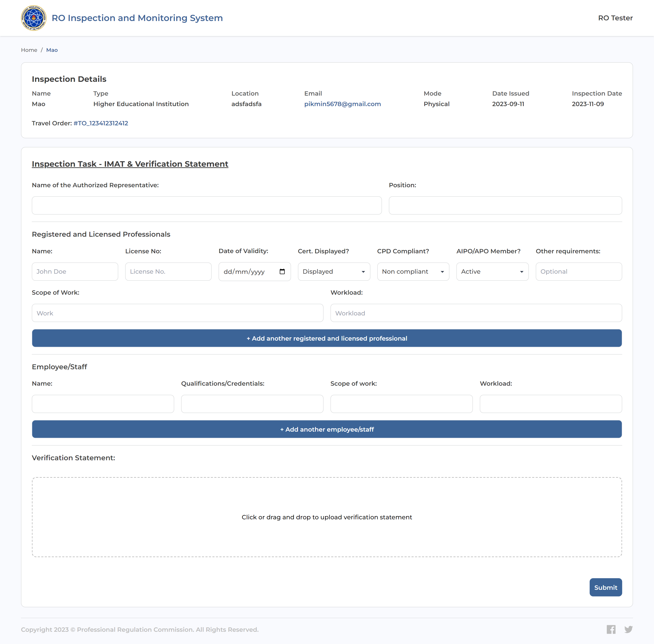Click the verification statement upload area
Screen dimensions: 654x644
coord(327,517)
